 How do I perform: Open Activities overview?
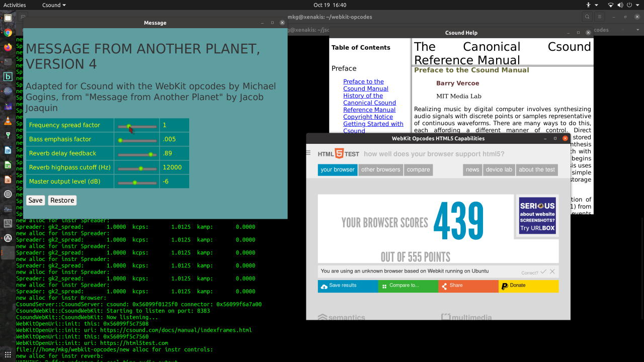click(x=15, y=5)
